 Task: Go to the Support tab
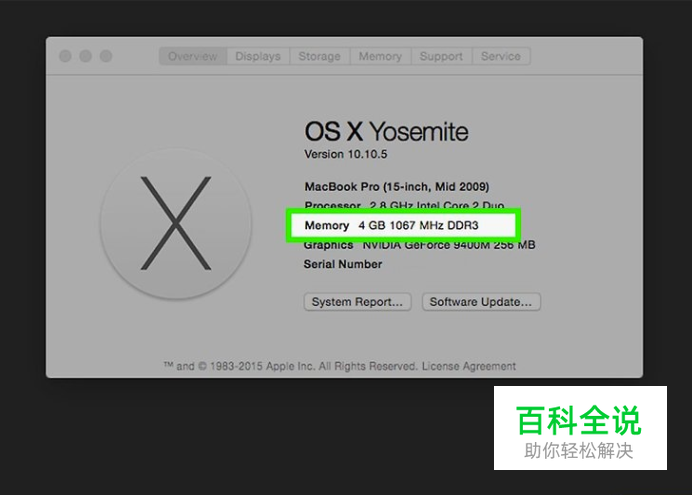pos(441,56)
